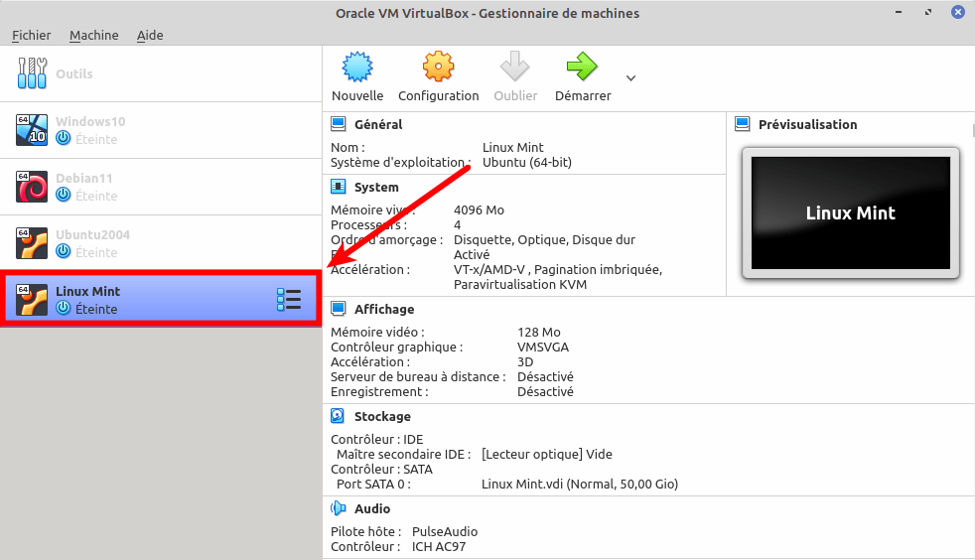Click the 'PulseAudio' host driver value

pos(445,532)
